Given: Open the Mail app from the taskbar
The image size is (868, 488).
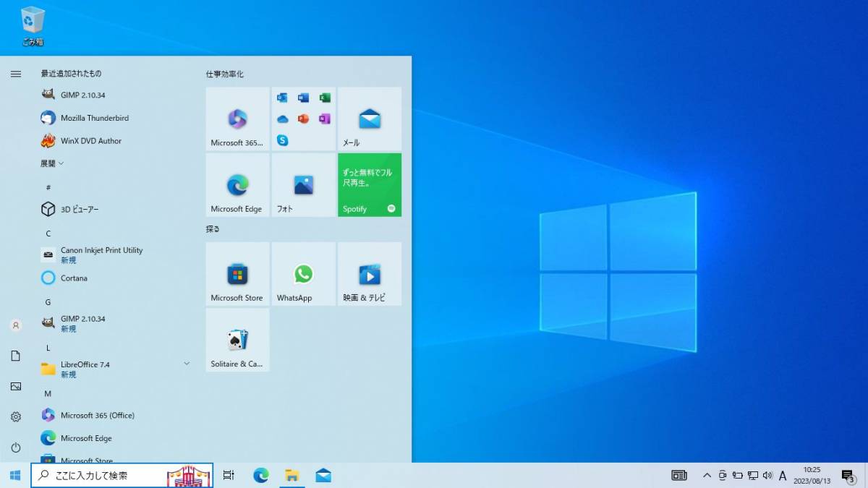Looking at the screenshot, I should pyautogui.click(x=323, y=475).
